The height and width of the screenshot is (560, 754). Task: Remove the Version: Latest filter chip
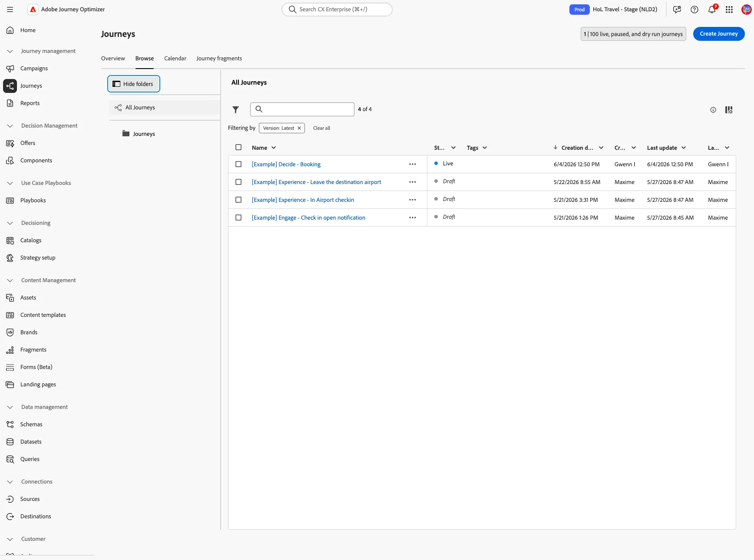(x=299, y=128)
